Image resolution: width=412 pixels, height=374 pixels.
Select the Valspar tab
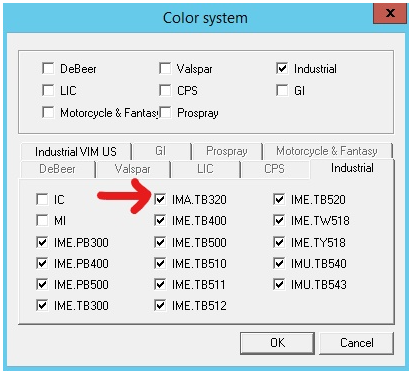[133, 169]
